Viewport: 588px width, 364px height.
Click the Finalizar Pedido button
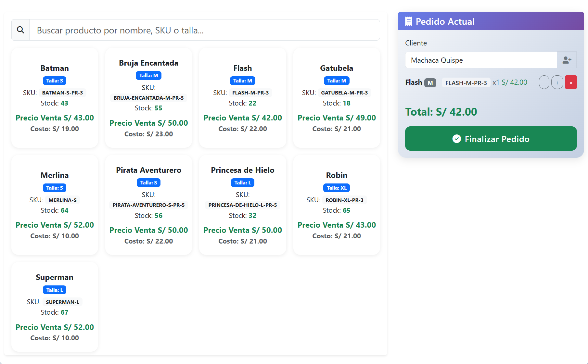(x=491, y=139)
